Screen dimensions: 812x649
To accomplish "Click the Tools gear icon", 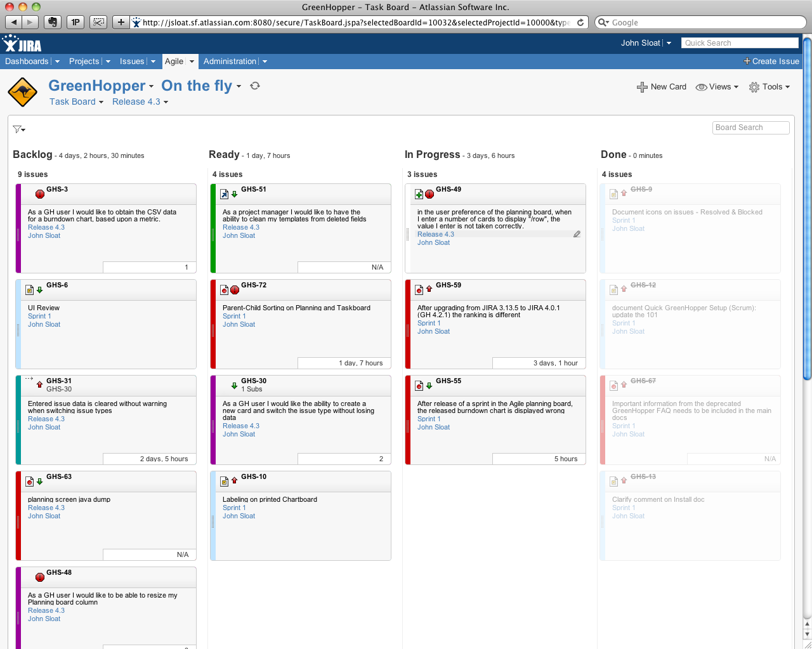I will coord(754,87).
